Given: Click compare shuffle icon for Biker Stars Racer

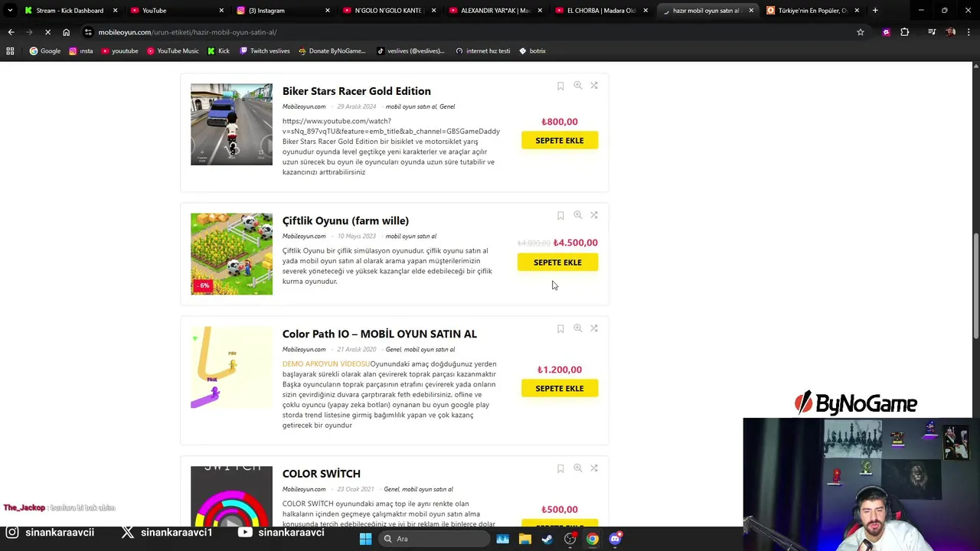Looking at the screenshot, I should [594, 86].
